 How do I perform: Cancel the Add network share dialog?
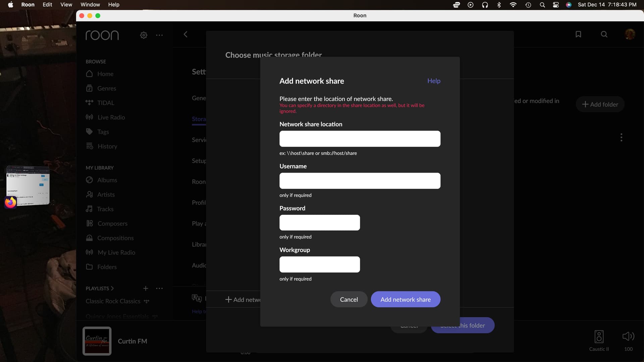coord(348,299)
